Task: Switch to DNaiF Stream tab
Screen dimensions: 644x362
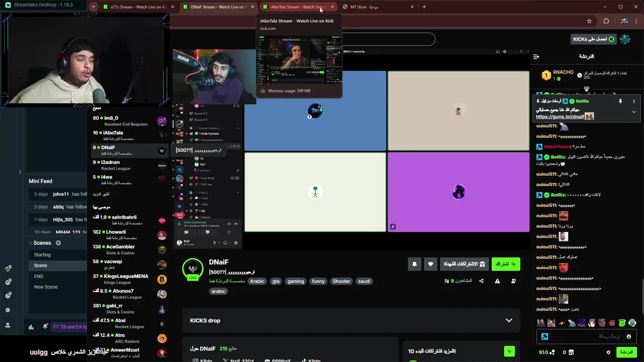Action: (x=217, y=7)
